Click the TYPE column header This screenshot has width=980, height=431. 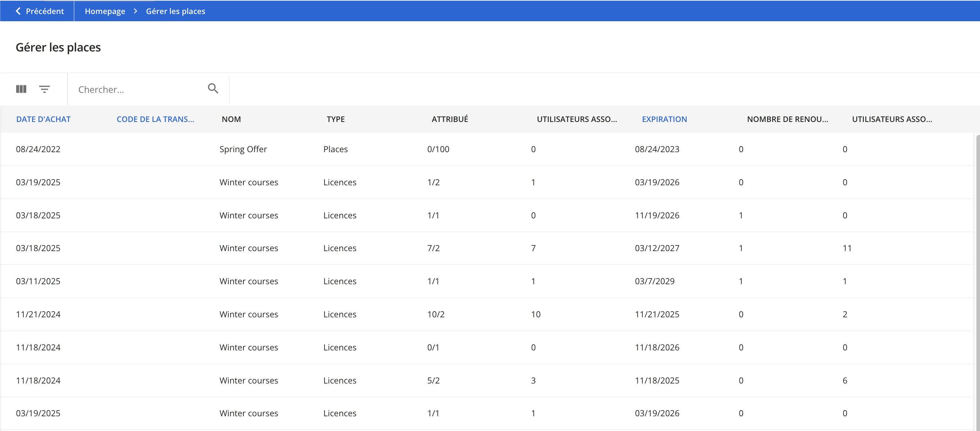click(x=335, y=119)
